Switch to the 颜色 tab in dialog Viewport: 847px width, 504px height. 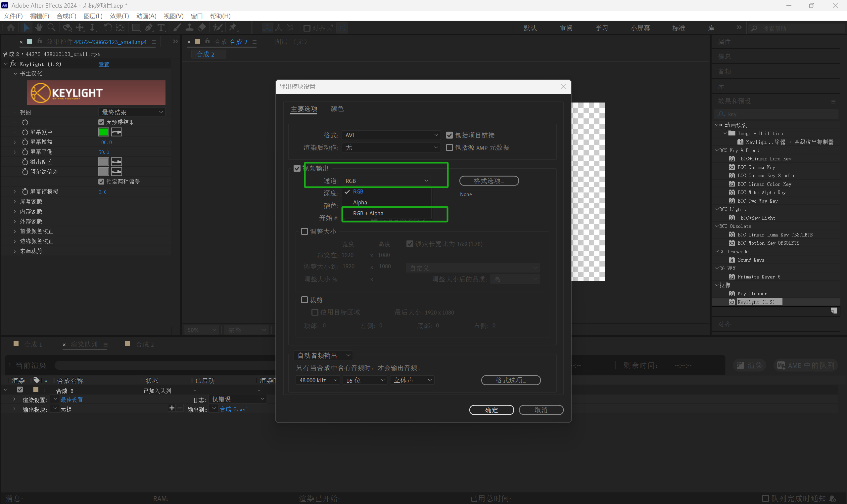[337, 109]
